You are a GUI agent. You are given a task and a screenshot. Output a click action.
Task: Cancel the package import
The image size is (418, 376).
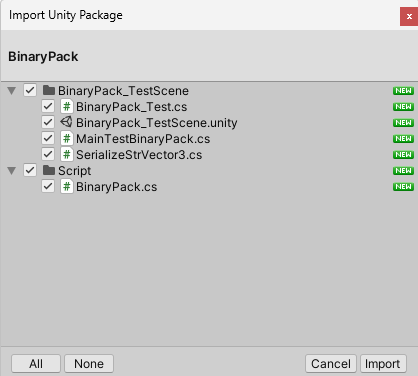click(x=331, y=363)
